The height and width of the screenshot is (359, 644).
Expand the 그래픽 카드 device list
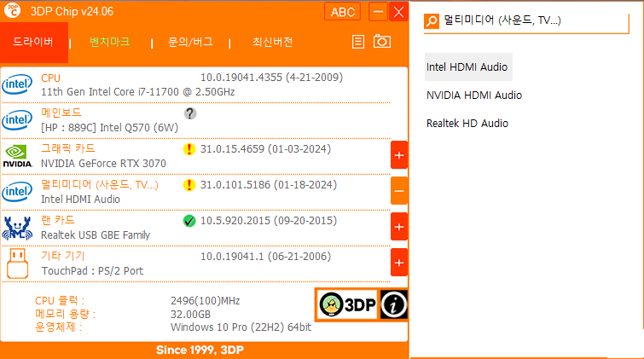click(399, 155)
